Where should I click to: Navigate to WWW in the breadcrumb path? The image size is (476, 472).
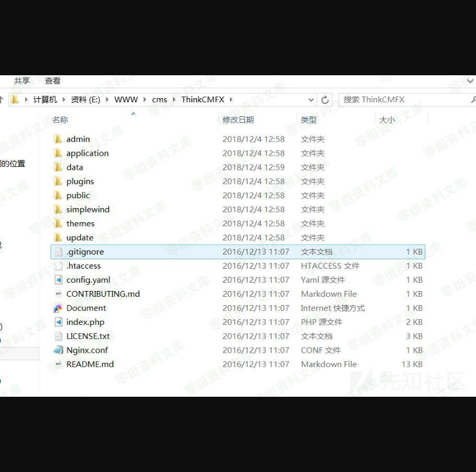(x=126, y=100)
